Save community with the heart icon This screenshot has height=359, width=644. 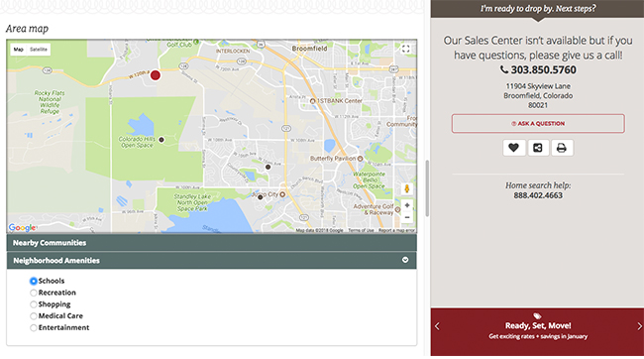(514, 148)
